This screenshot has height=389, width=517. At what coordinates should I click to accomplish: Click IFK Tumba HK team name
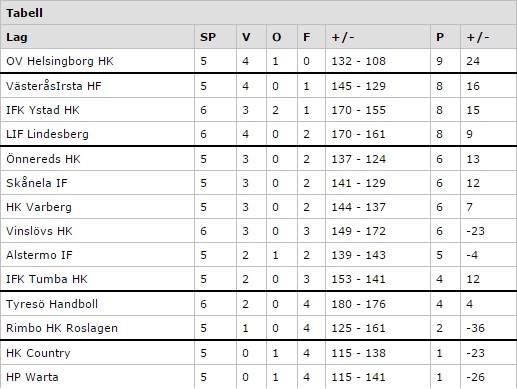(47, 279)
